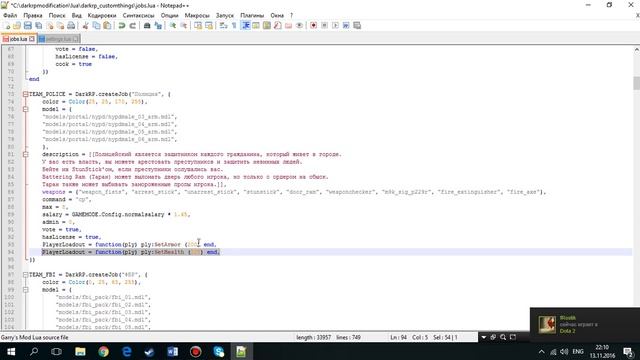The height and width of the screenshot is (360, 640).
Task: Toggle the highlighted indent guide button
Action: [245, 26]
